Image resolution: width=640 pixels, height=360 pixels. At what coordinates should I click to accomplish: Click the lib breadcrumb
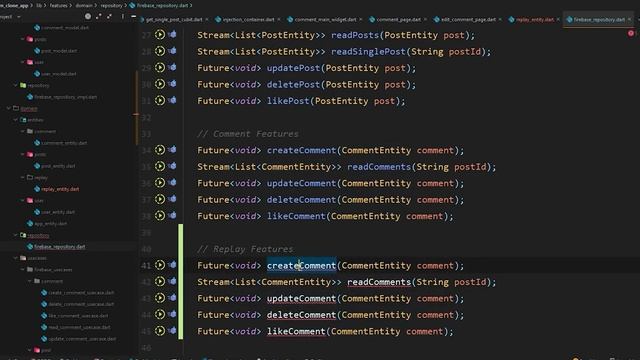pyautogui.click(x=39, y=5)
